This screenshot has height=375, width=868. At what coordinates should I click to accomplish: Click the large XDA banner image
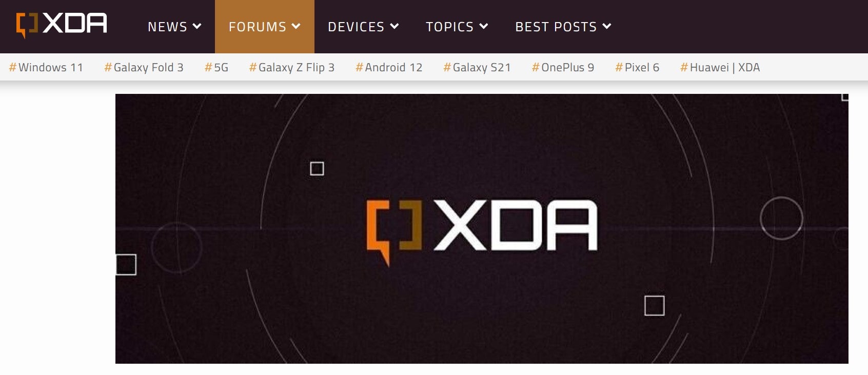coord(482,229)
